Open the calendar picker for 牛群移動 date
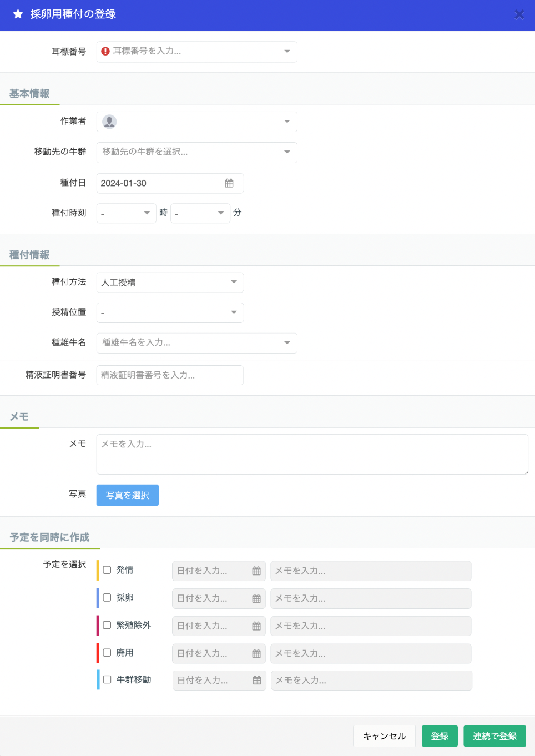The image size is (535, 756). pos(257,681)
